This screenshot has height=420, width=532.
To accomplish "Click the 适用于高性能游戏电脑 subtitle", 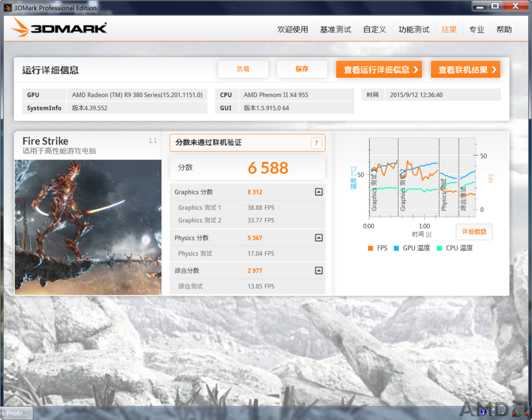I will click(60, 151).
